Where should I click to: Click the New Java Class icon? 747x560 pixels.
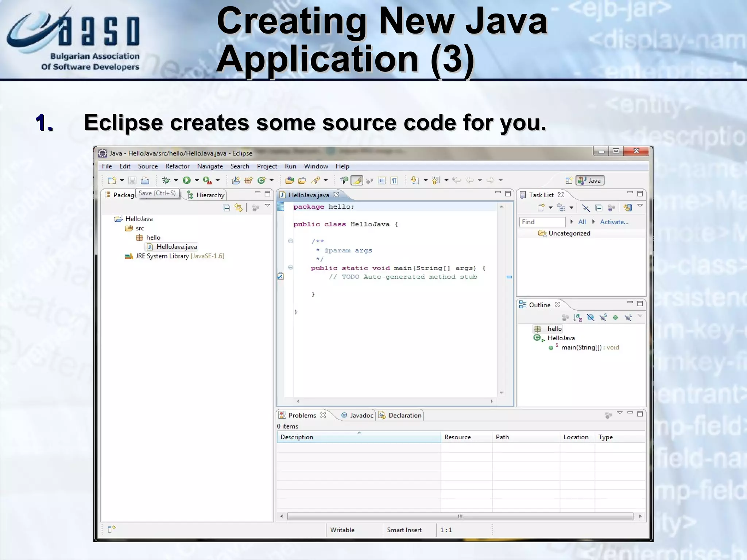261,180
